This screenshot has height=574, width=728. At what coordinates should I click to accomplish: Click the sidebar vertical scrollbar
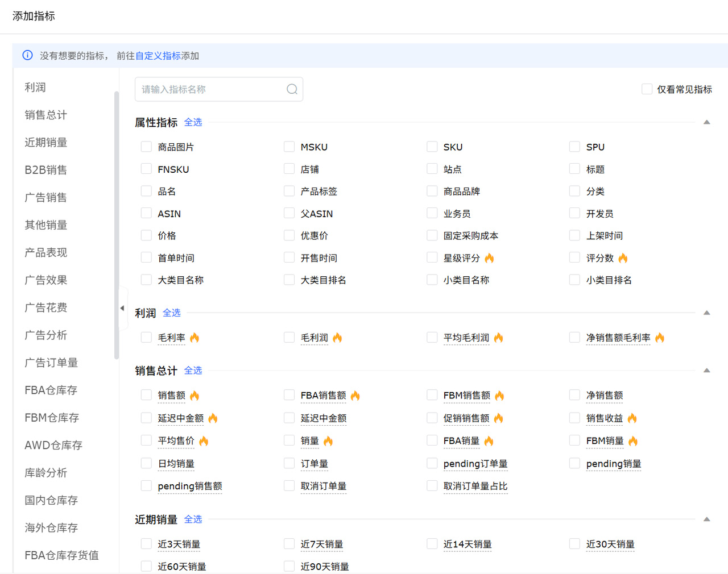point(117,224)
